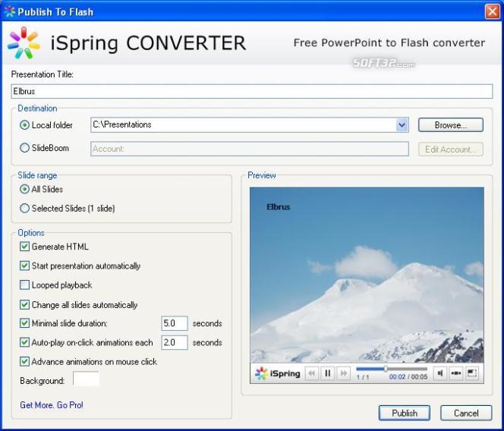Click the Elbrus title in the preview slide
The width and height of the screenshot is (504, 431).
279,207
